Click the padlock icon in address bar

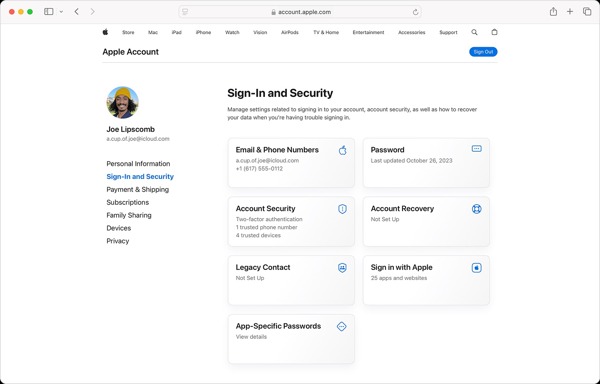(x=273, y=12)
